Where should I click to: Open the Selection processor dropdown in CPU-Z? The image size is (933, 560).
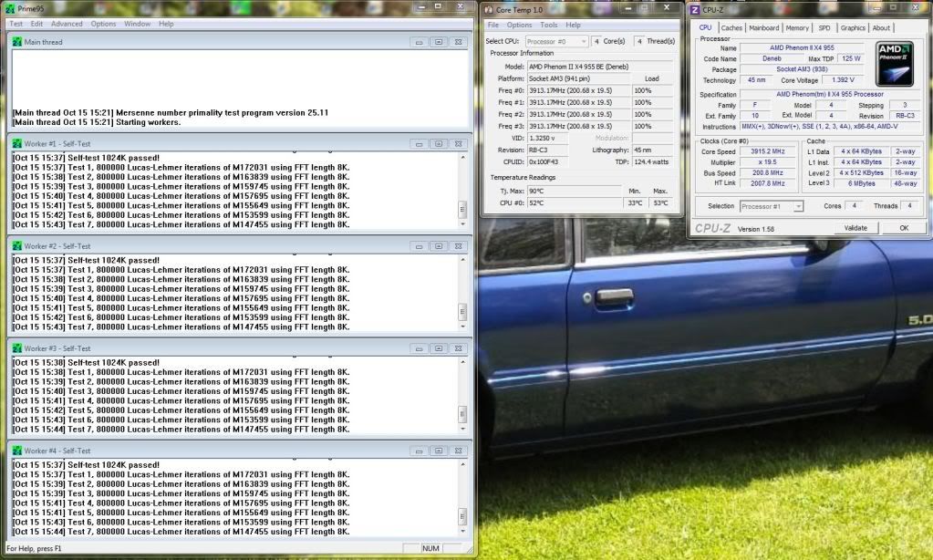coord(772,206)
